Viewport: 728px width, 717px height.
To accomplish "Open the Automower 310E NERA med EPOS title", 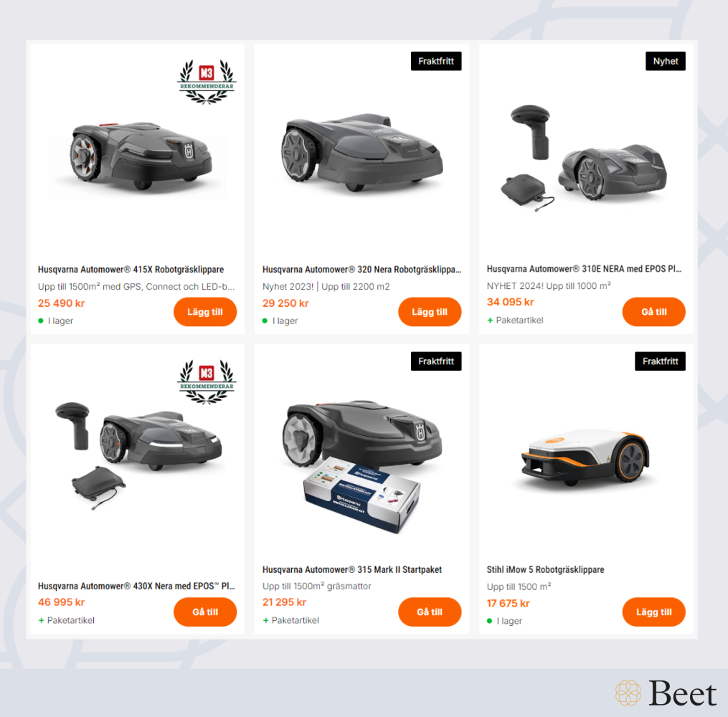I will [x=584, y=269].
